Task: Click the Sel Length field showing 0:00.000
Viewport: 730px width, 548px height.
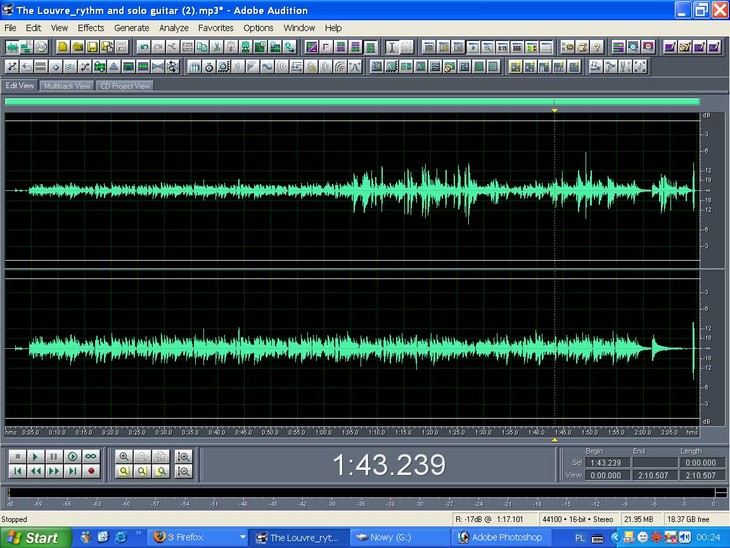Action: [702, 463]
